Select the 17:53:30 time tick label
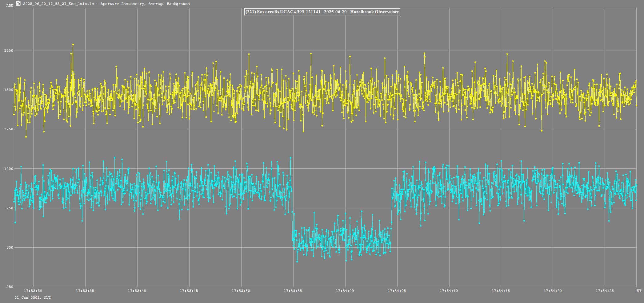644x303 pixels. 33,291
